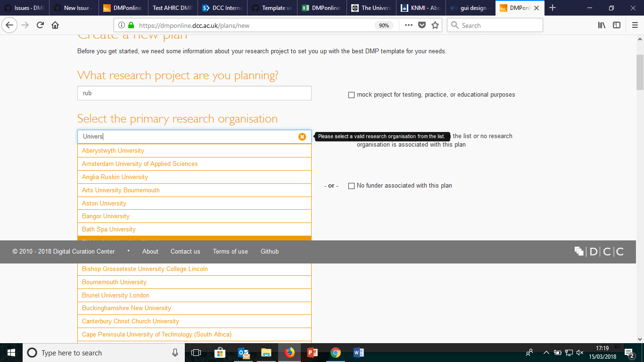This screenshot has height=362, width=644.
Task: Click the page actions (...) icon in address bar
Action: pos(408,25)
